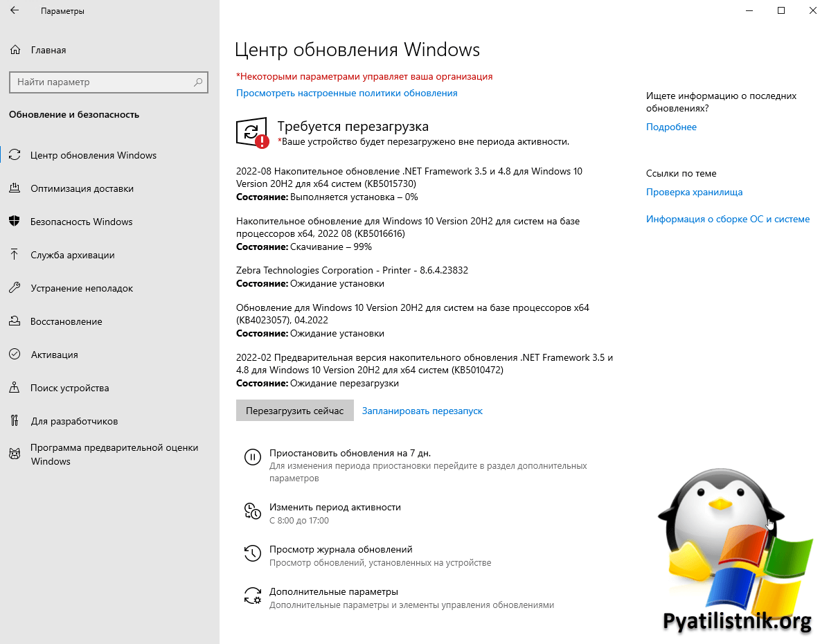Click the back arrow in Параметры header
This screenshot has width=829, height=644.
(x=15, y=11)
